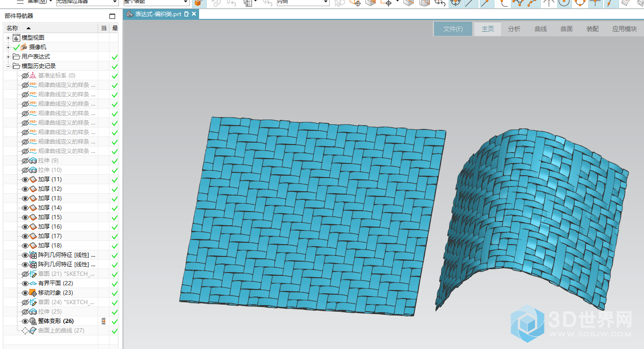Click the 拉伸 (10) extrude feature icon

coord(33,170)
